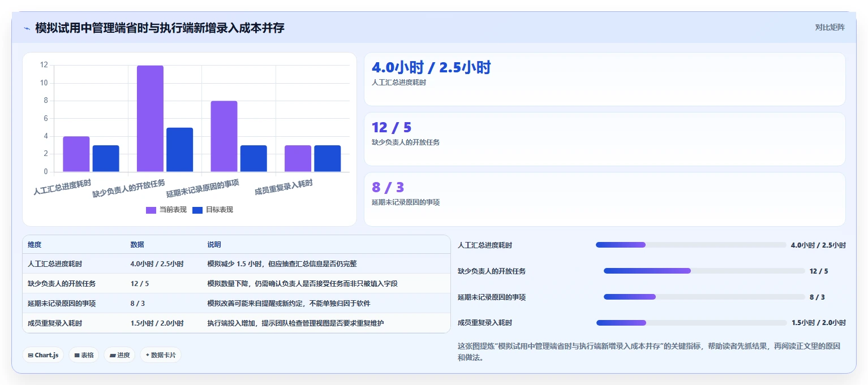Click x-axis label 延期未记录原因的事项 under the chart
The image size is (868, 385).
203,188
